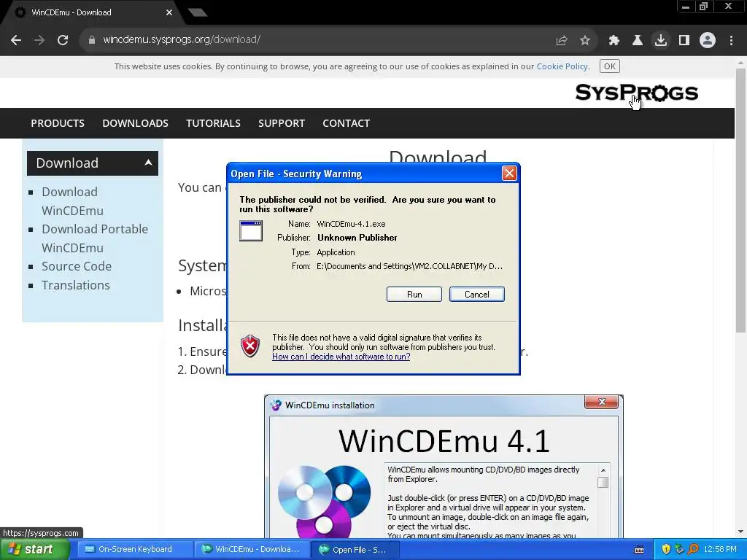Open a new browser tab
Image resolution: width=747 pixels, height=560 pixels.
pos(197,12)
